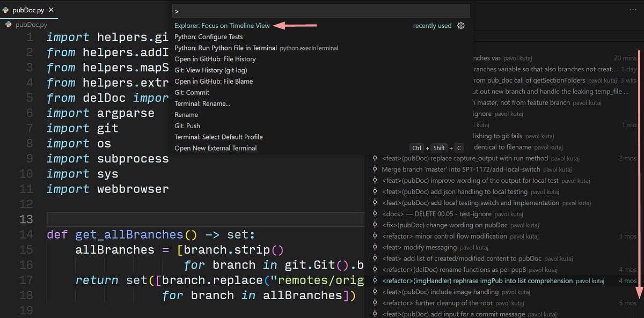Click the commit node icon beside "Merge branch 'master'"
Image resolution: width=644 pixels, height=318 pixels.
coord(374,169)
